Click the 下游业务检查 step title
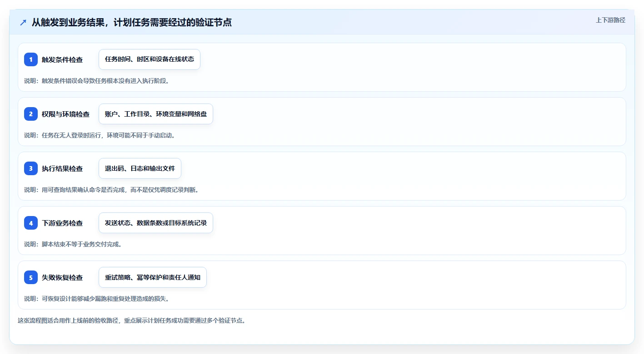 point(62,223)
